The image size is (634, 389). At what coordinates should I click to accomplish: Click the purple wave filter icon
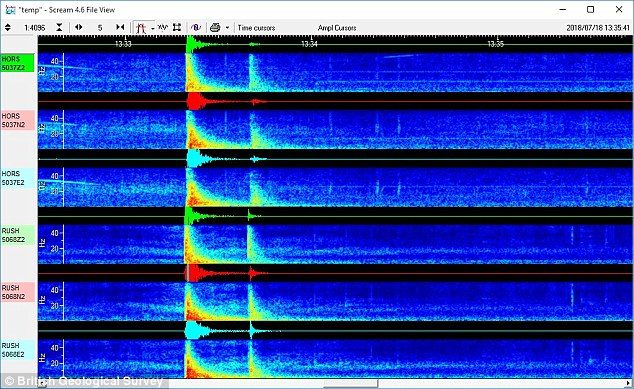click(196, 27)
